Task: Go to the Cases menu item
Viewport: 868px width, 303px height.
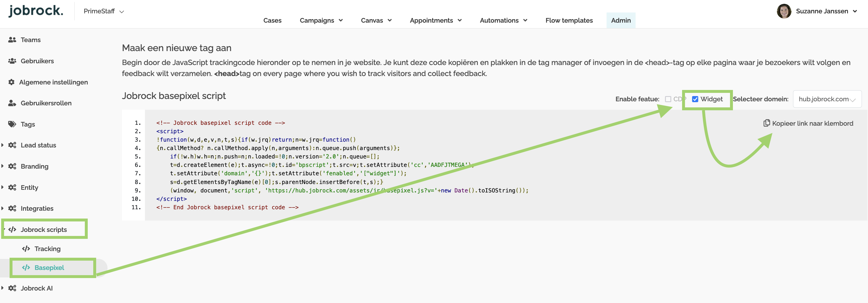Action: tap(272, 20)
